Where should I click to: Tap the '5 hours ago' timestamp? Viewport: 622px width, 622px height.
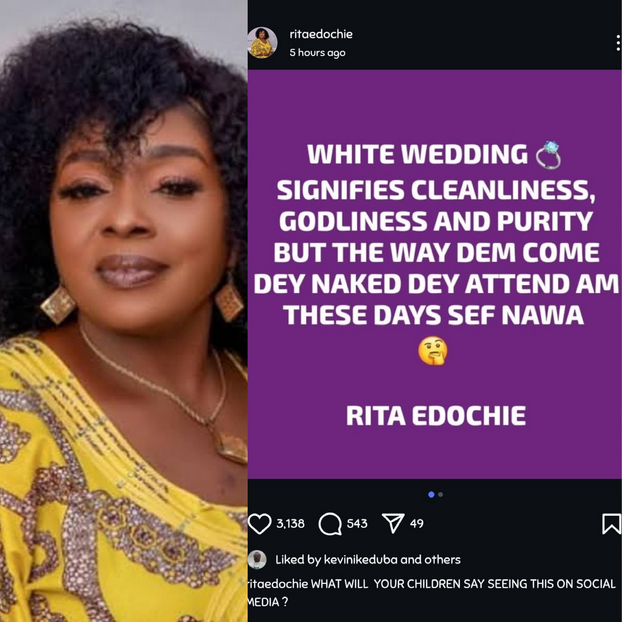(x=317, y=53)
